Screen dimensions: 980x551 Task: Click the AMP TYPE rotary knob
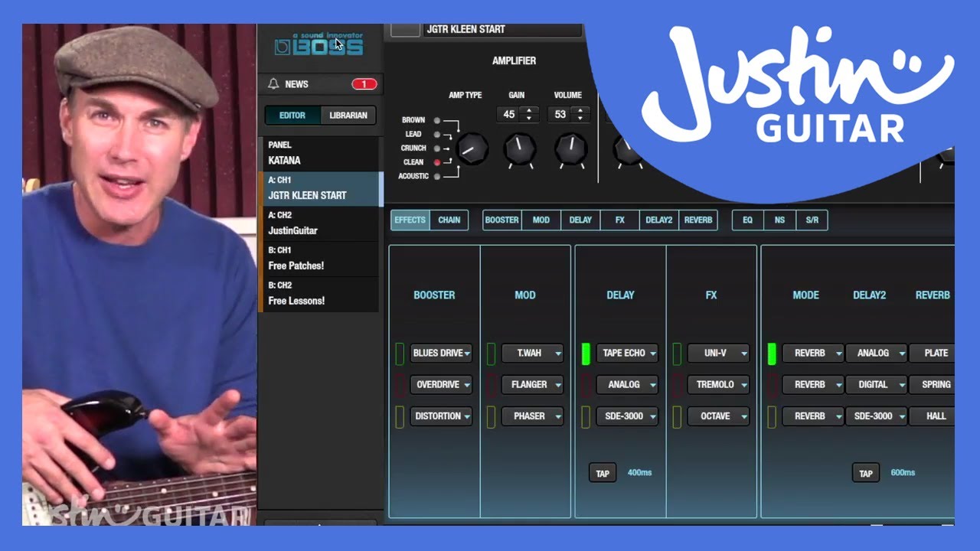click(x=472, y=148)
